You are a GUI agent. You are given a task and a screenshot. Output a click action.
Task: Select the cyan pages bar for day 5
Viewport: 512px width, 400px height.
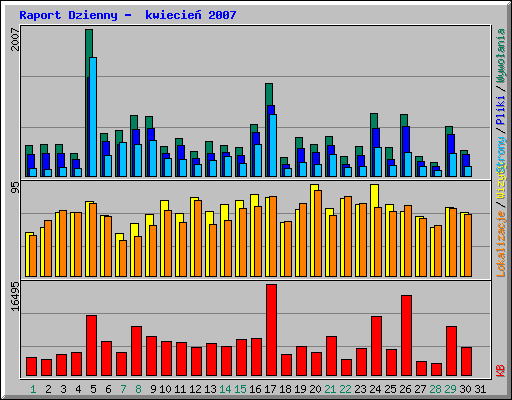[x=93, y=117]
